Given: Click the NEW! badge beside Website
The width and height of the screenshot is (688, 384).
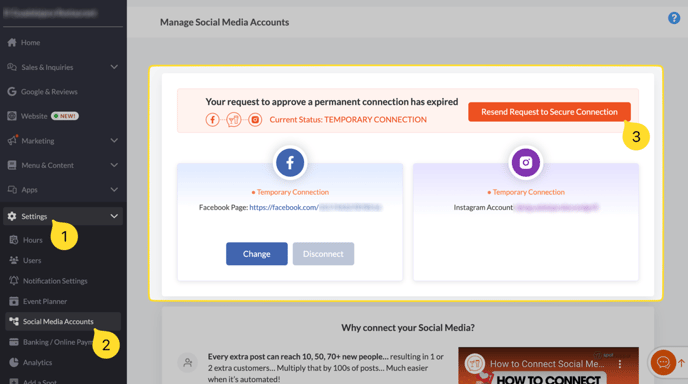Looking at the screenshot, I should coord(65,116).
